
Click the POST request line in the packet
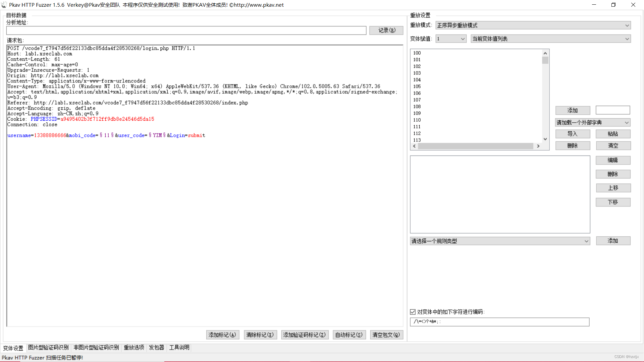tap(101, 48)
